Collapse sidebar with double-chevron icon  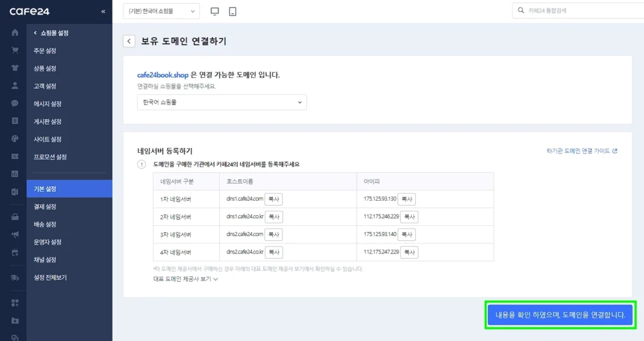pyautogui.click(x=103, y=11)
